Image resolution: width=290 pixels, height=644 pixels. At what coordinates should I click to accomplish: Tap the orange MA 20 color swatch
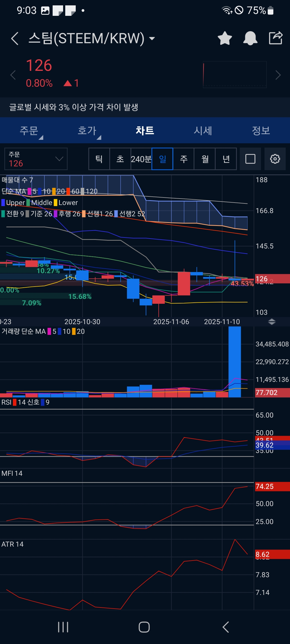[x=54, y=191]
